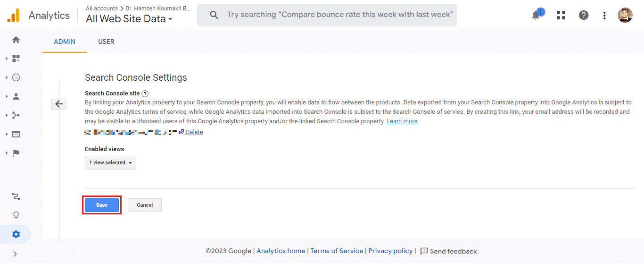Open the Acquisition icon in sidebar
This screenshot has width=644, height=272.
(16, 115)
